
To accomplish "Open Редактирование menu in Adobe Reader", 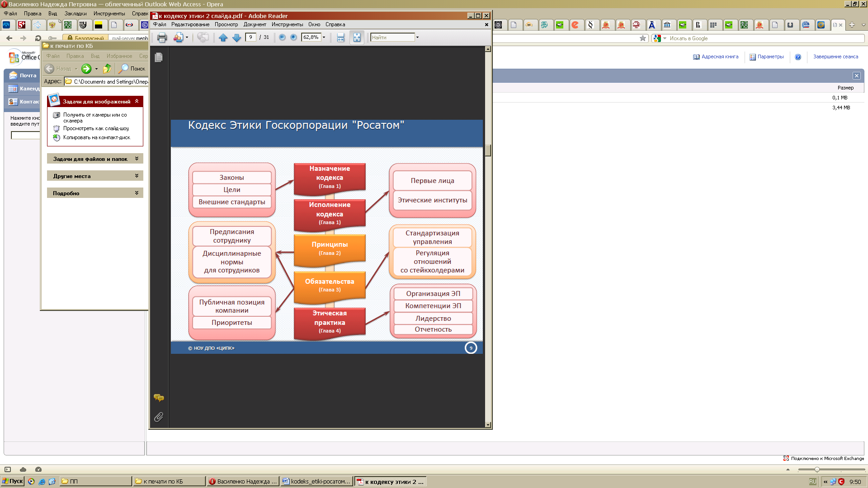I will point(190,24).
